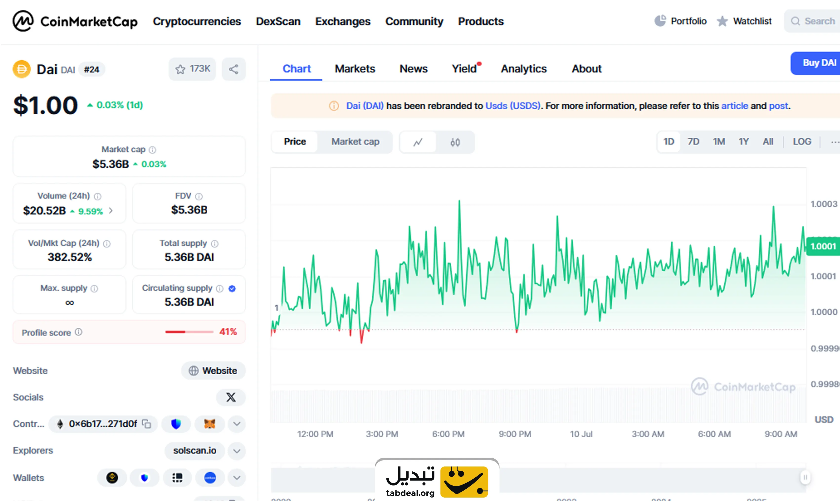Click the blue shield icon beside contract

[176, 424]
